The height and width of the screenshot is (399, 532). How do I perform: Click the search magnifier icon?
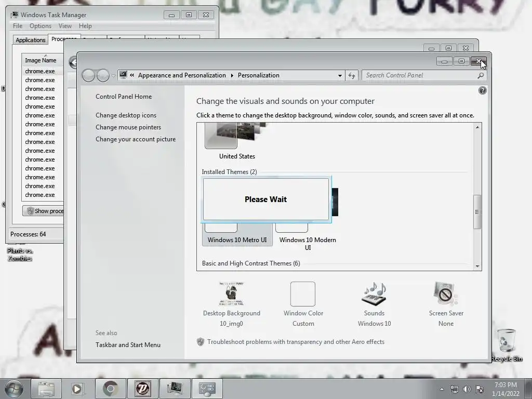click(481, 75)
